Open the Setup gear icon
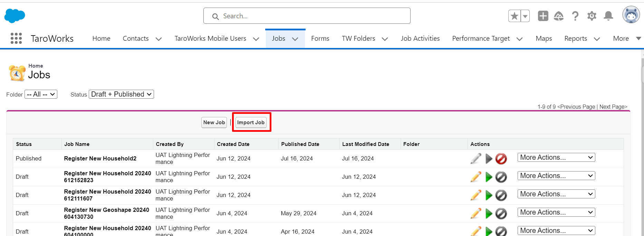Image resolution: width=644 pixels, height=236 pixels. click(592, 16)
